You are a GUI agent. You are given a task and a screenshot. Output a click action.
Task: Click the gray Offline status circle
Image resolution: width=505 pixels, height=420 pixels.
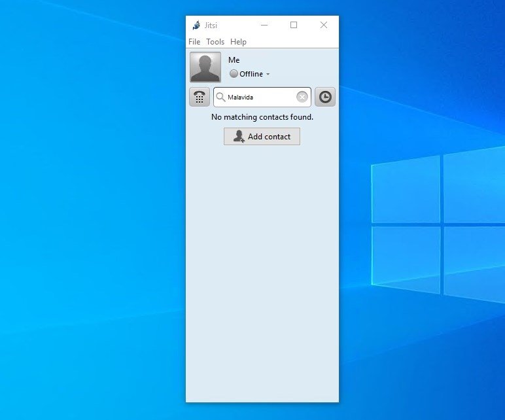tap(234, 74)
